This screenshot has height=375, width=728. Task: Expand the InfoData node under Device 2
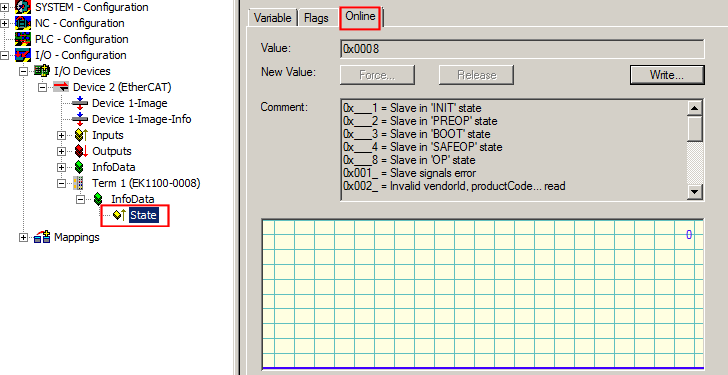tap(61, 167)
